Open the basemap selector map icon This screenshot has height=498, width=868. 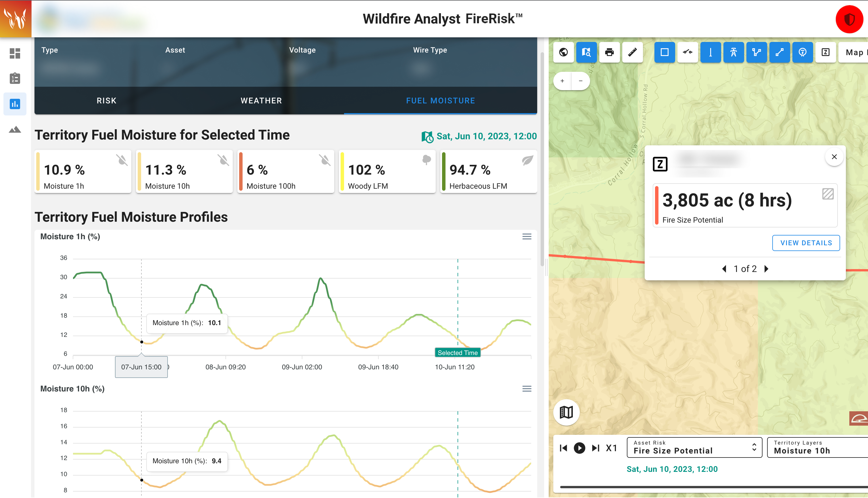(566, 412)
